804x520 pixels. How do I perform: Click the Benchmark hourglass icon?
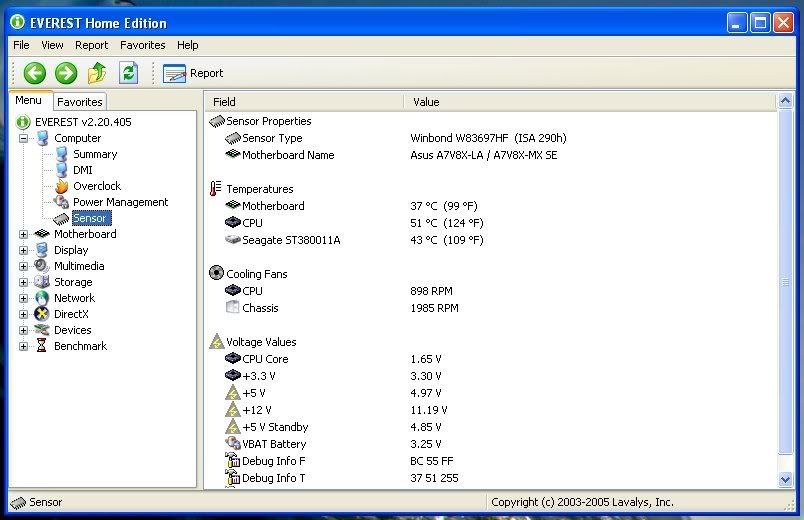click(42, 346)
